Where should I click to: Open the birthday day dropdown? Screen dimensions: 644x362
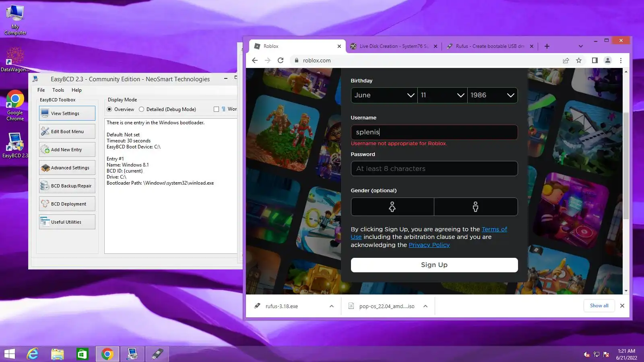click(442, 95)
